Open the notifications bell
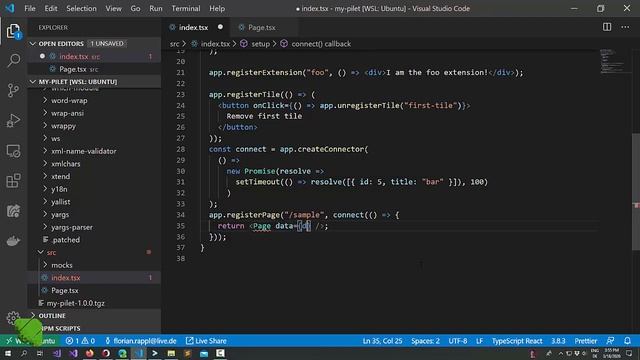This screenshot has height=360, width=640. 627,341
